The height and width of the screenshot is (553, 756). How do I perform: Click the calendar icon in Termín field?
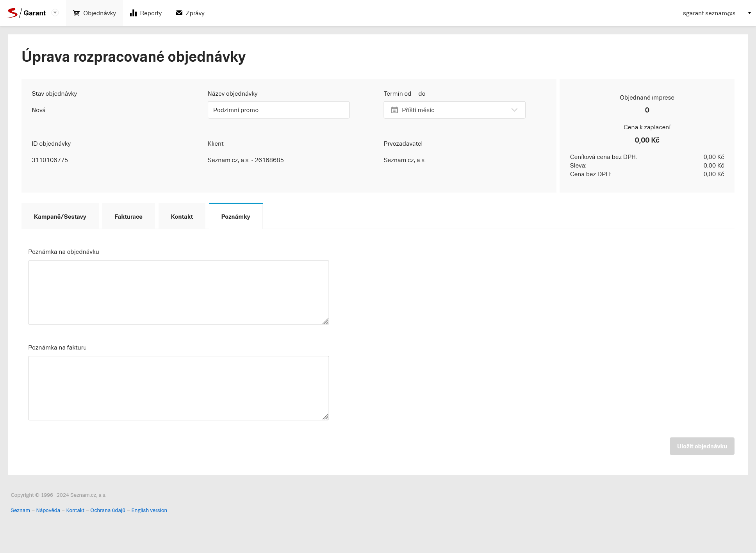tap(394, 110)
